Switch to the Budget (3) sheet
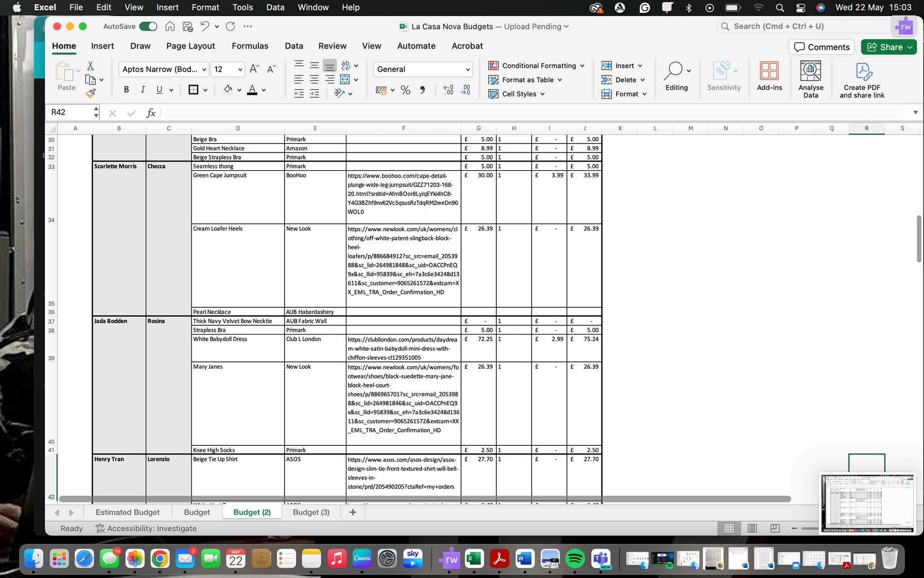Image resolution: width=924 pixels, height=578 pixels. pos(311,512)
